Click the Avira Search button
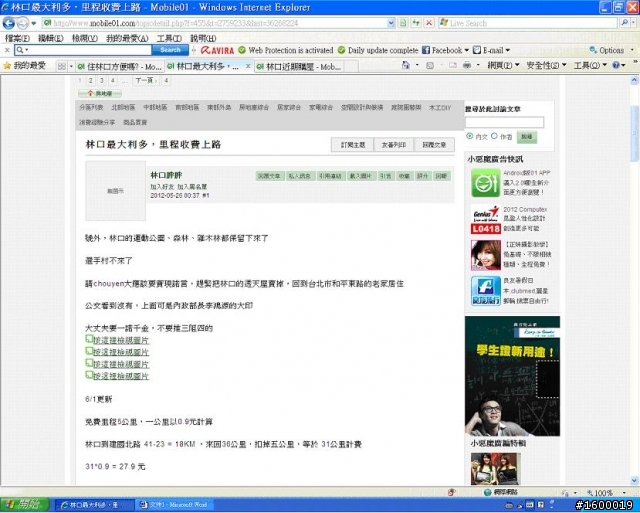The height and width of the screenshot is (513, 640). [170, 50]
